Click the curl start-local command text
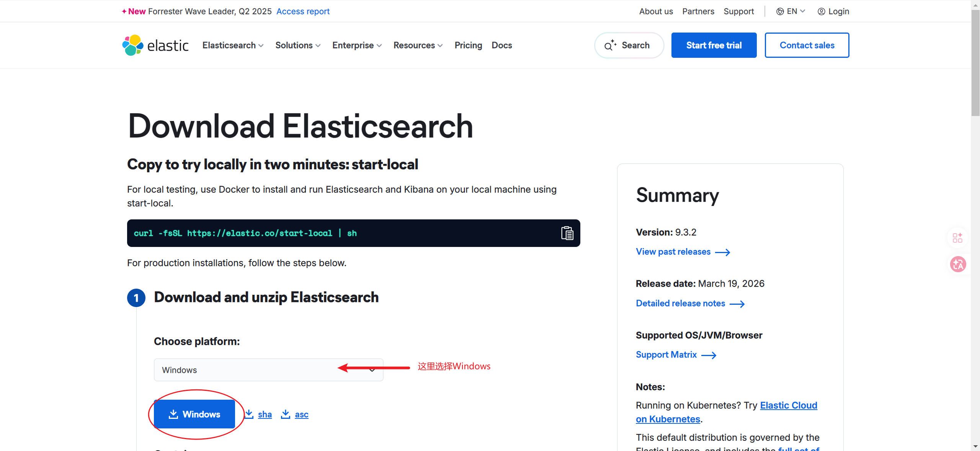This screenshot has height=451, width=980. [x=245, y=233]
